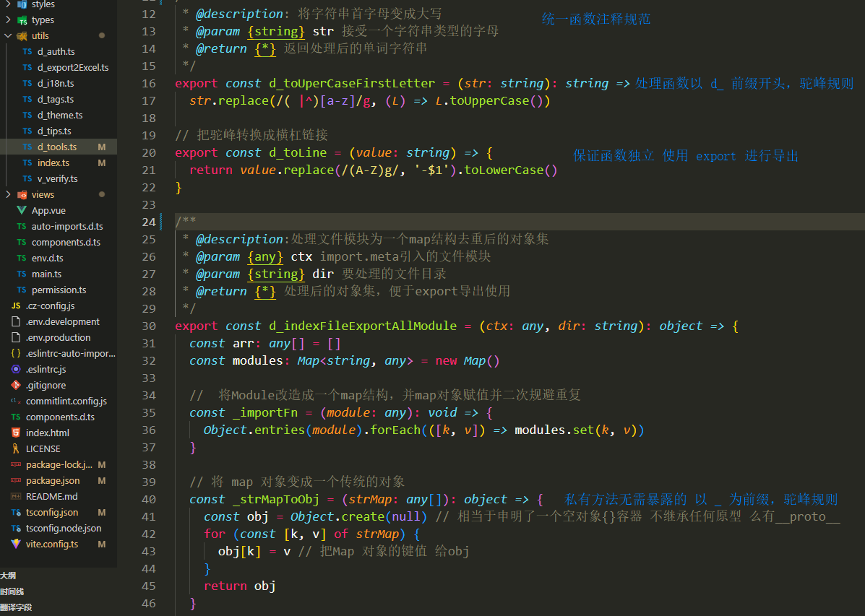The height and width of the screenshot is (616, 865).
Task: Expand the views folder
Action: 8,195
